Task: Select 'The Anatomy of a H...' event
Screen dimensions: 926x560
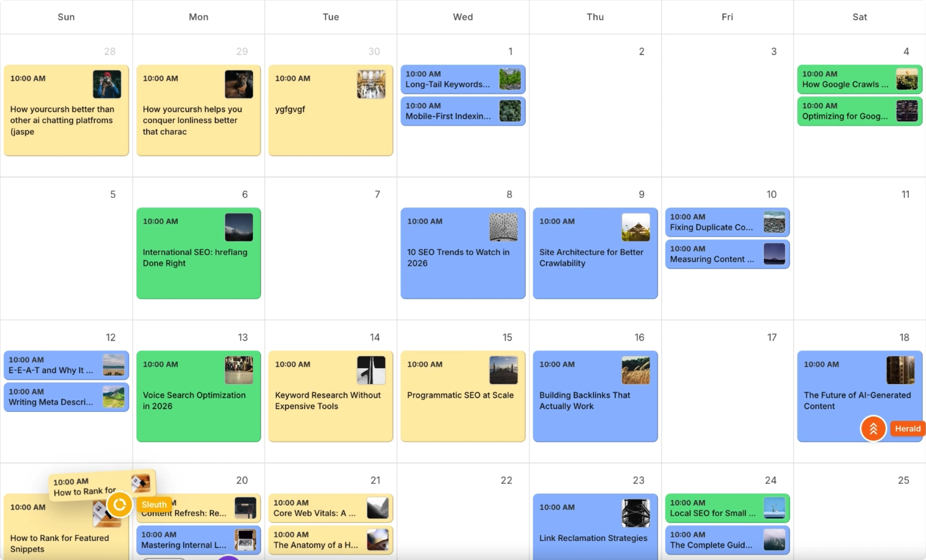Action: tap(331, 540)
